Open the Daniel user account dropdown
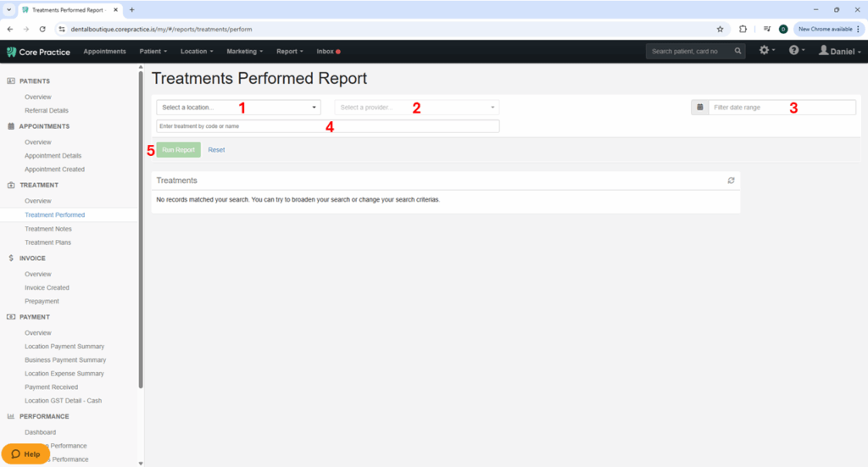This screenshot has height=467, width=868. click(840, 52)
